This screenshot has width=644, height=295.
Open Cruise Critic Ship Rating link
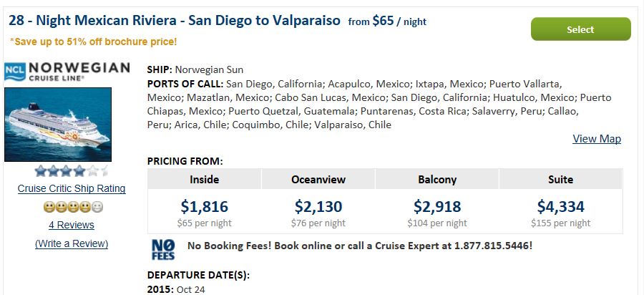pyautogui.click(x=72, y=188)
